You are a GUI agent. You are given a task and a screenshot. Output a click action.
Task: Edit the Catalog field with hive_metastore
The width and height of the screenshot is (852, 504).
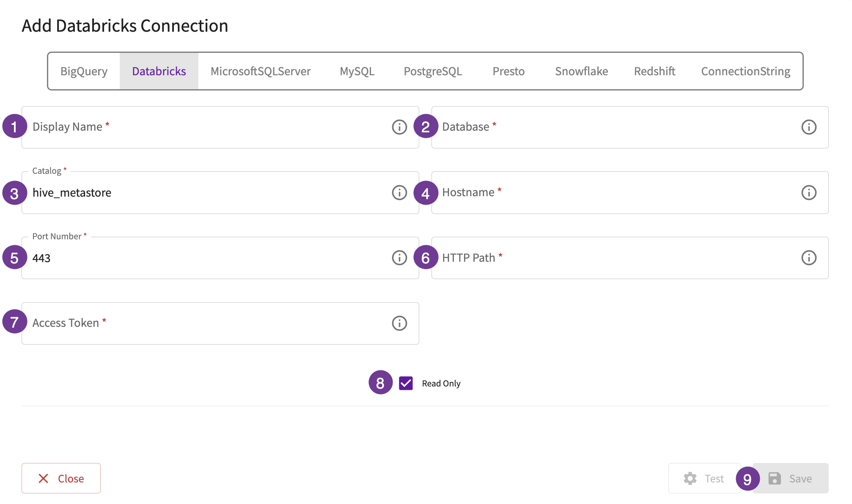(220, 192)
